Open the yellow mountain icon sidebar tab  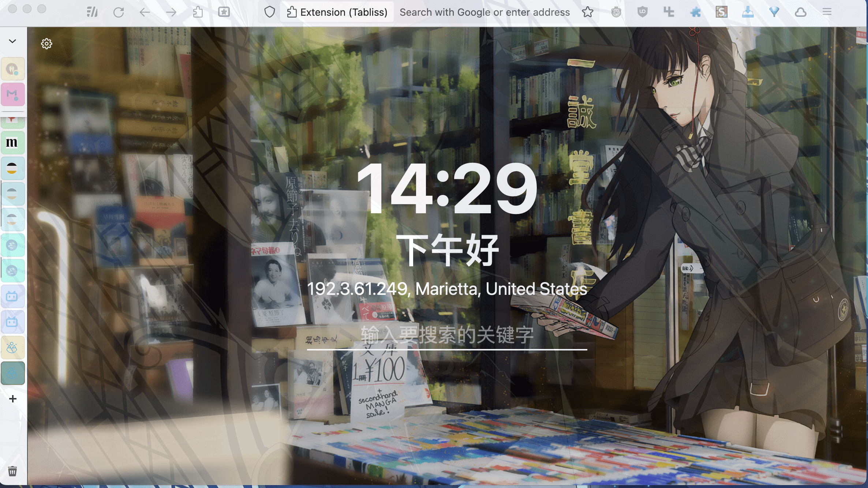point(13,348)
